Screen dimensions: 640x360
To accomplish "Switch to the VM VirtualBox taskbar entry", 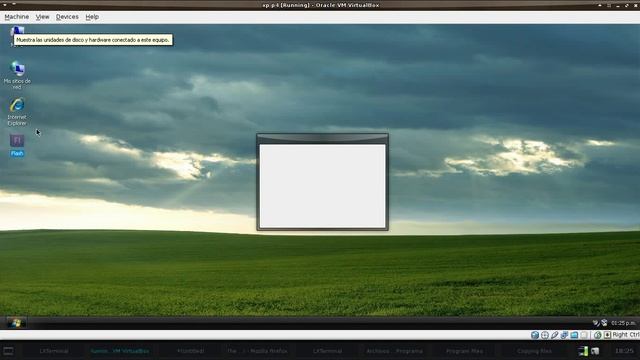I will [120, 351].
